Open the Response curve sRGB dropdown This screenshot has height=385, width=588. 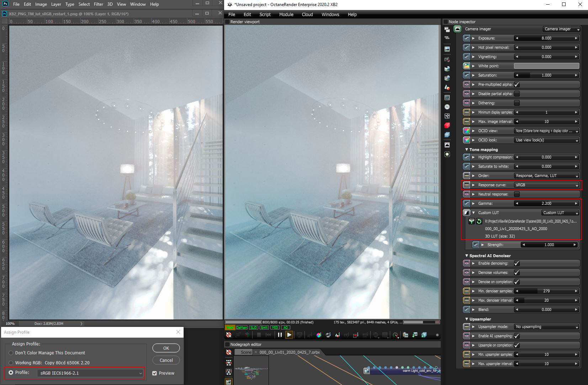[547, 185]
